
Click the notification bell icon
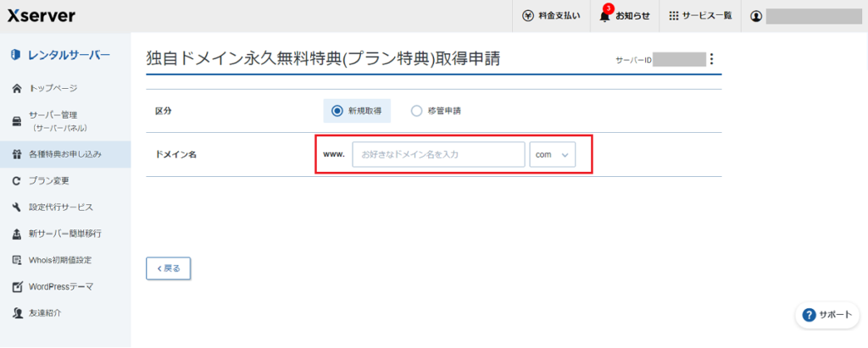click(605, 16)
